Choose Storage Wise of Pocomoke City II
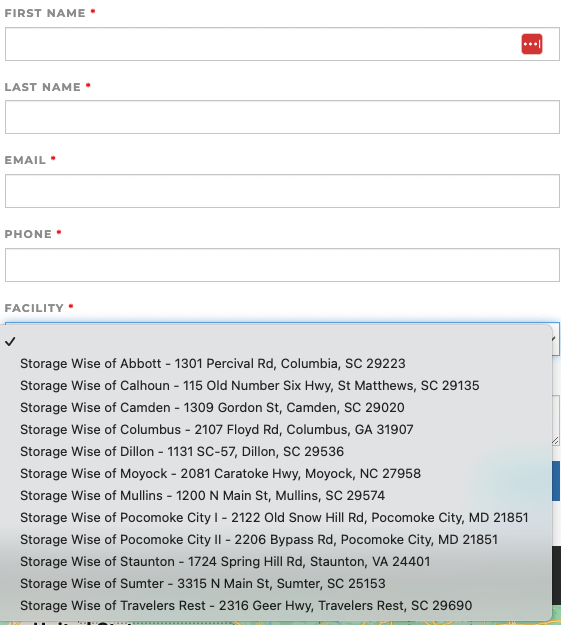The image size is (561, 625). pos(276,539)
